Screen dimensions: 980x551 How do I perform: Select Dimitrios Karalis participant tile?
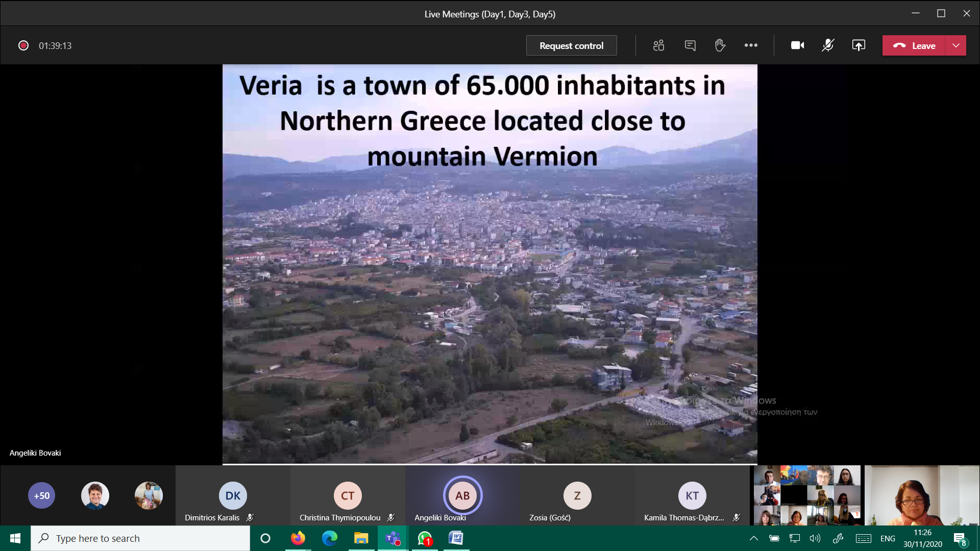[x=233, y=496]
